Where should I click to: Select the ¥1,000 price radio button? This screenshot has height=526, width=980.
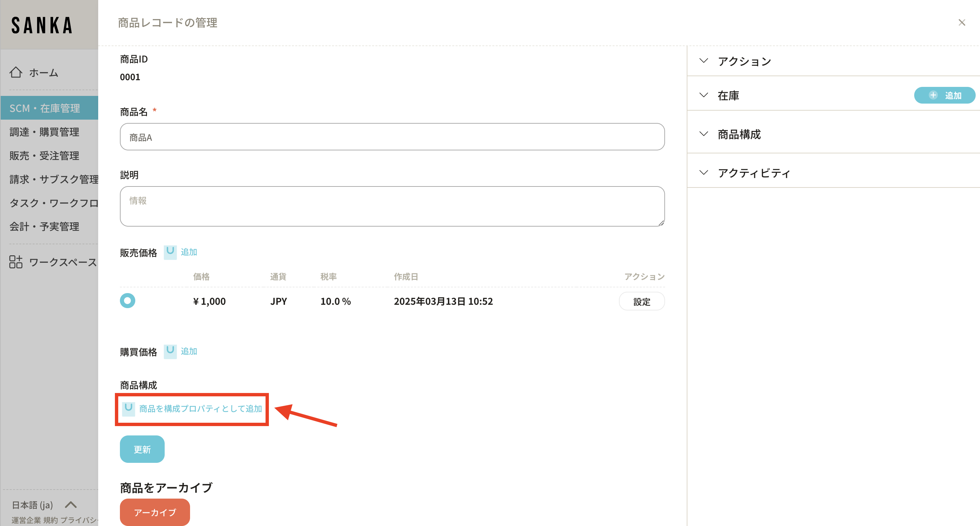click(x=128, y=301)
